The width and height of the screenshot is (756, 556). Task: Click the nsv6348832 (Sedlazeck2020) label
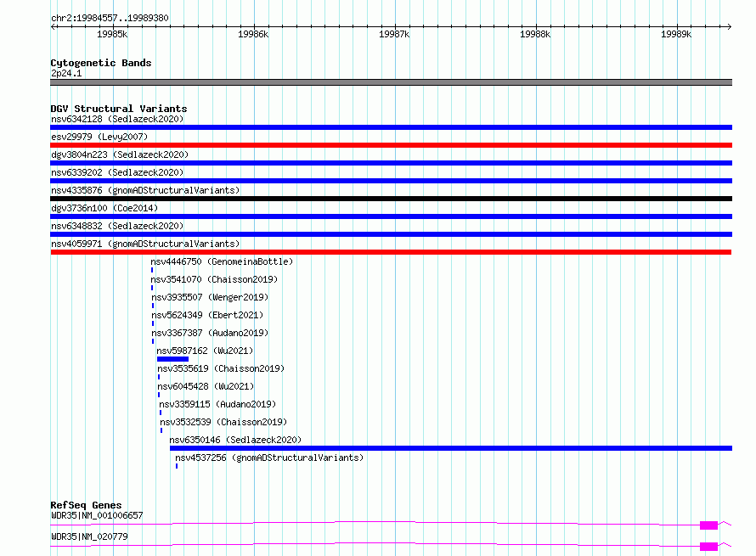117,226
